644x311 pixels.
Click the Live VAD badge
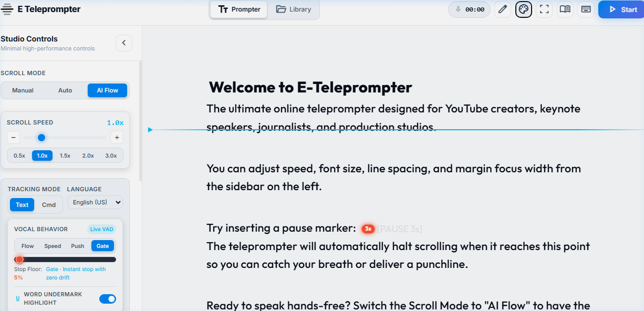[x=102, y=229]
